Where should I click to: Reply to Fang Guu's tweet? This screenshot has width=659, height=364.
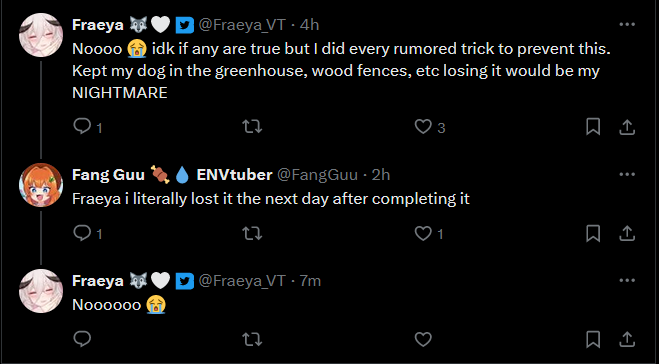pyautogui.click(x=82, y=232)
